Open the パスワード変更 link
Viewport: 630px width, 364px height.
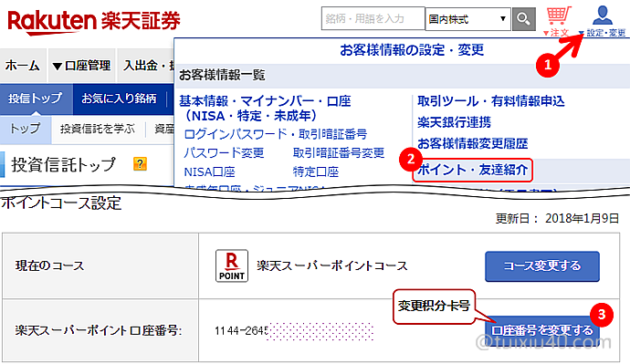click(x=224, y=153)
